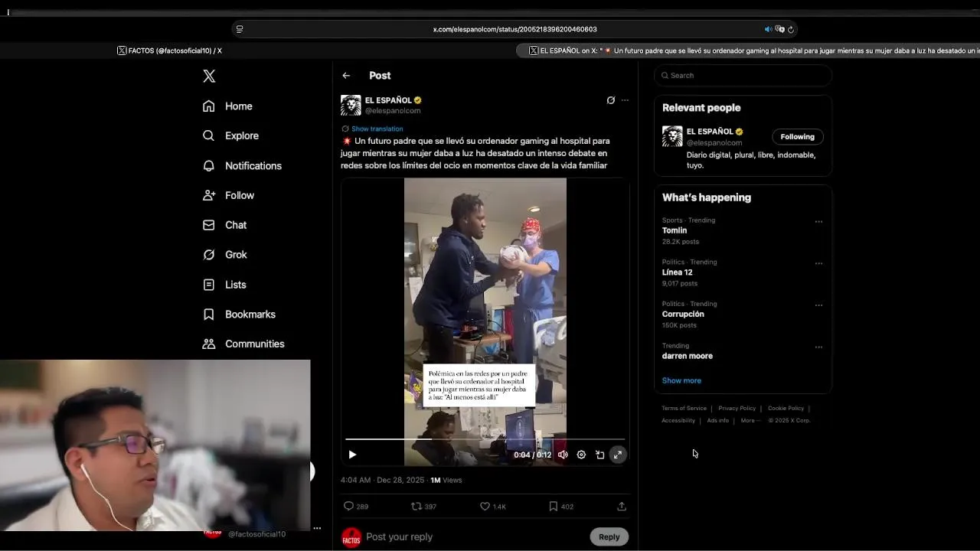Open Notifications in the sidebar
This screenshot has height=551, width=980.
click(242, 165)
